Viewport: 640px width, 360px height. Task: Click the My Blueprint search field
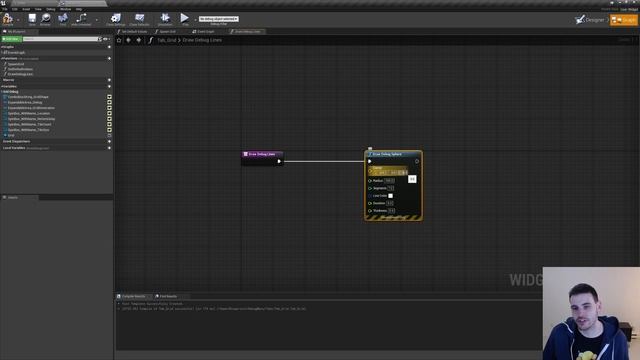tap(61, 39)
